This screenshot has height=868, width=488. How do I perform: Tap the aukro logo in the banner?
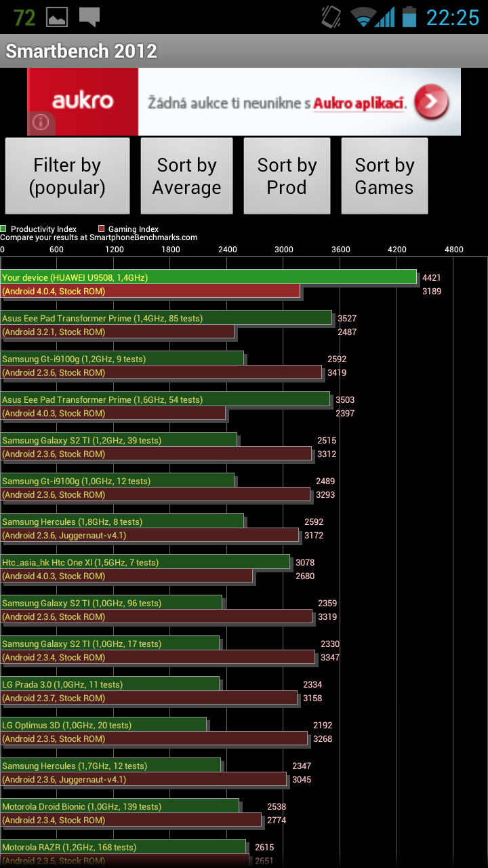pyautogui.click(x=83, y=101)
